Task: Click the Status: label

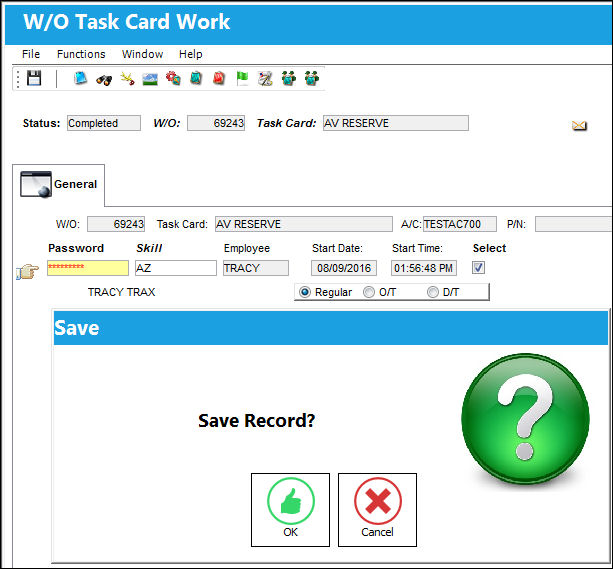Action: 41,123
